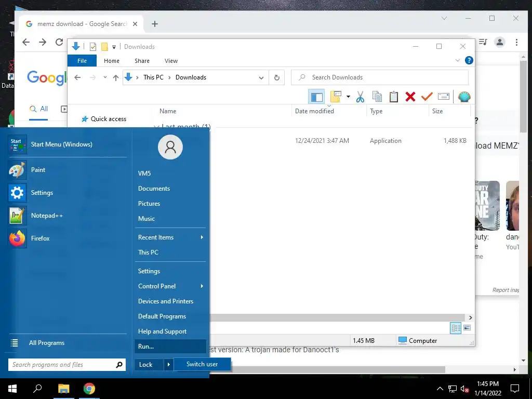Open the Share ribbon tab
Viewport: 532px width, 399px height.
[x=142, y=61]
